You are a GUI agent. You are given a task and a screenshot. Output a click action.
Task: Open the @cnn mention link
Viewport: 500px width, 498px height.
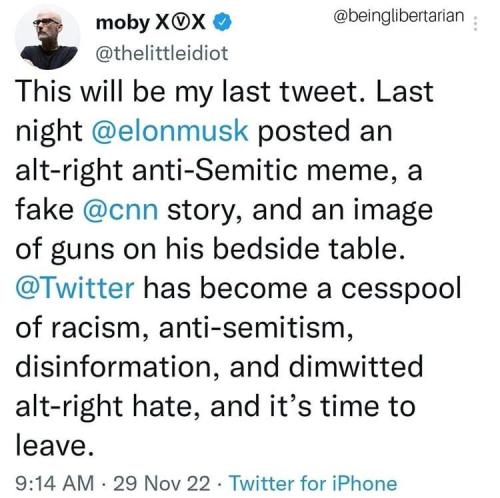[x=120, y=210]
